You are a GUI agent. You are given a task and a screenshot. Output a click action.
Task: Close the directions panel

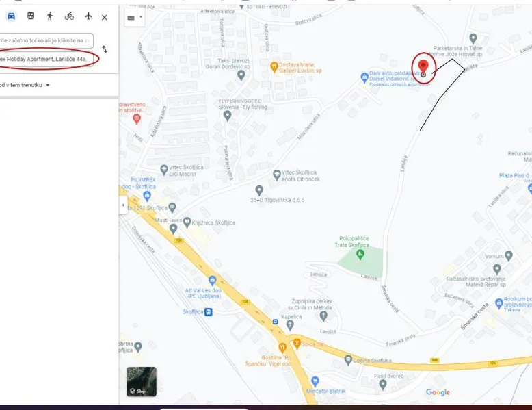tap(105, 16)
